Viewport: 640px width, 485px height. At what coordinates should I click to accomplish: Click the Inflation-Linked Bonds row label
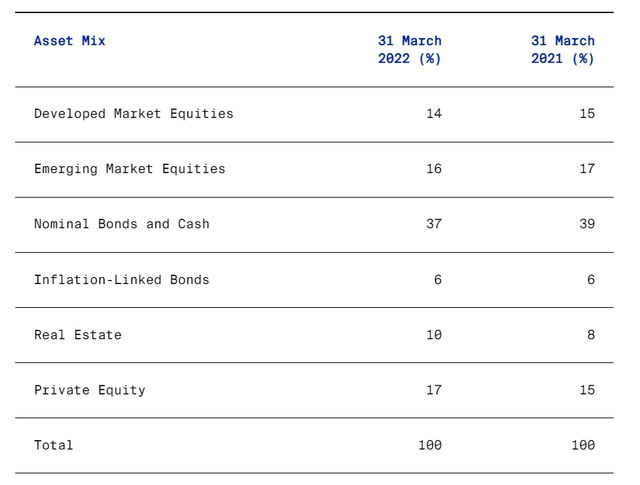pyautogui.click(x=121, y=280)
